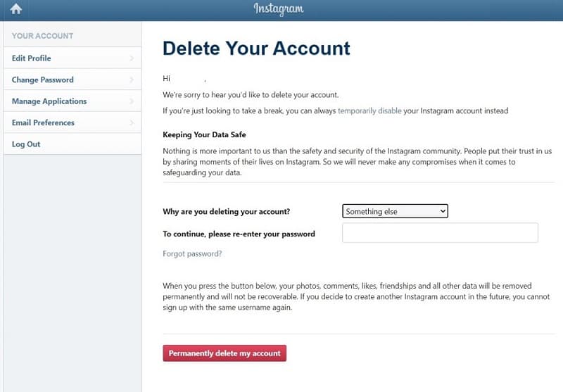This screenshot has height=392, width=563.
Task: Click the chevron next to Manage Applications
Action: click(x=132, y=101)
